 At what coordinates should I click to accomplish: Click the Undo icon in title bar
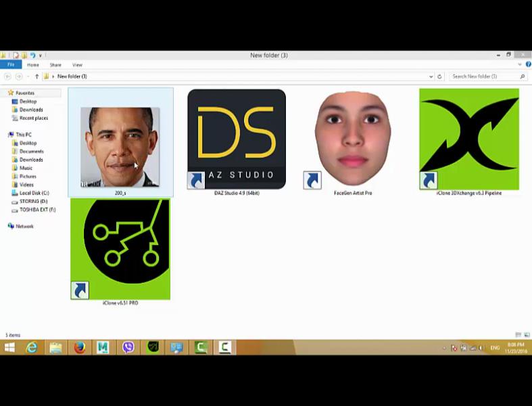point(32,55)
